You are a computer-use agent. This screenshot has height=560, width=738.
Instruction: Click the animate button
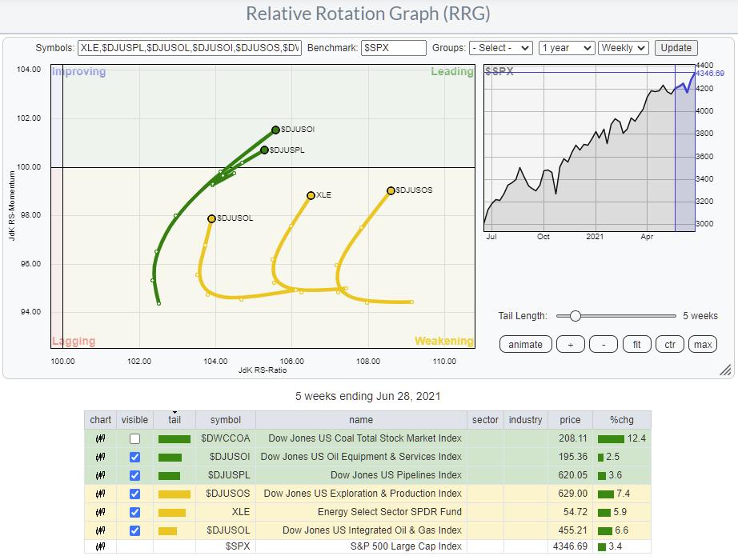point(525,345)
